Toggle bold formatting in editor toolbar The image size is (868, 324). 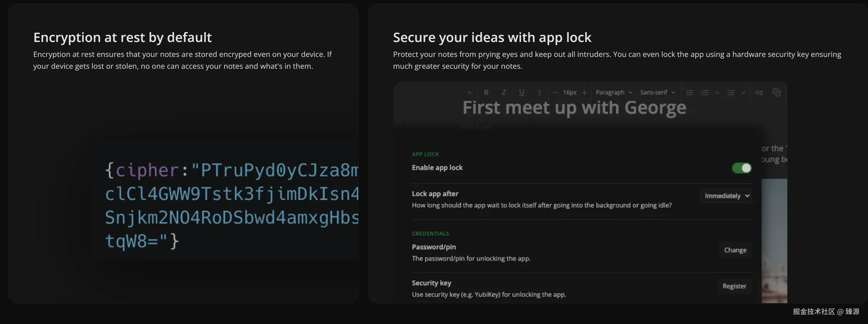click(486, 92)
